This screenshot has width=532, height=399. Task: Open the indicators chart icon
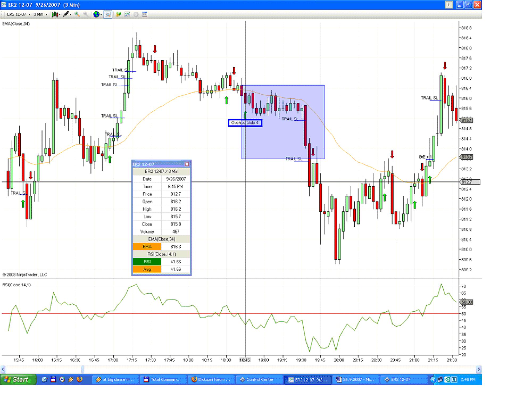tap(127, 14)
